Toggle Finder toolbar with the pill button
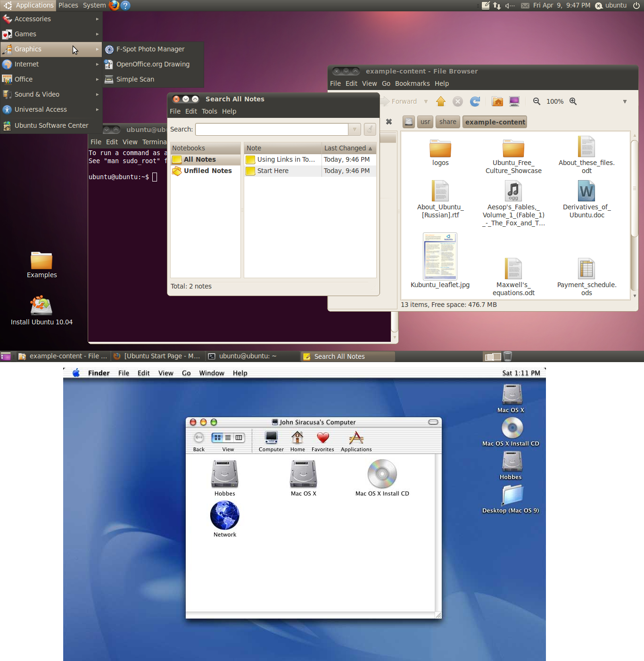The height and width of the screenshot is (661, 644). (x=433, y=422)
